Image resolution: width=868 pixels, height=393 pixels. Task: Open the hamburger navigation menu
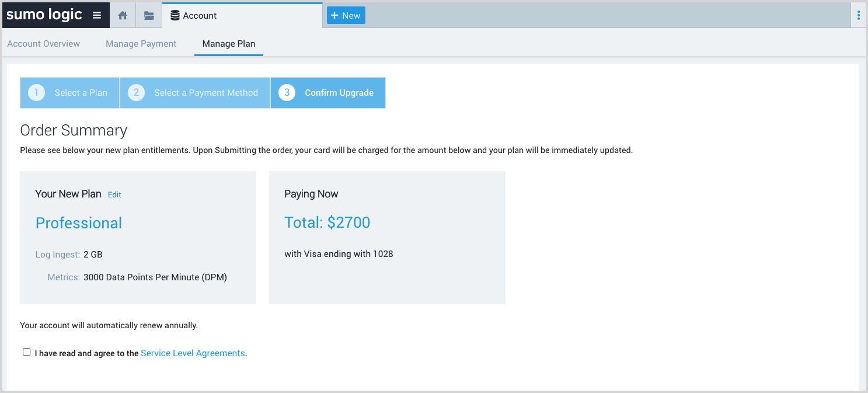point(97,16)
